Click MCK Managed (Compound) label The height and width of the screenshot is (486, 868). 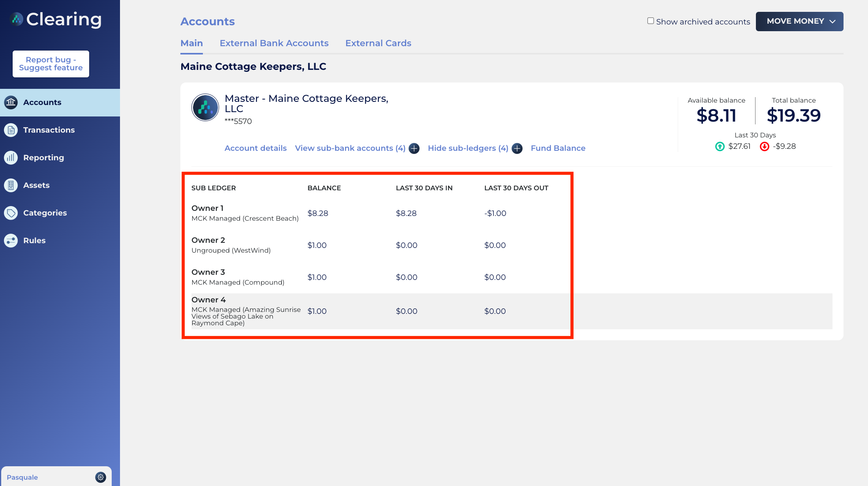(238, 283)
